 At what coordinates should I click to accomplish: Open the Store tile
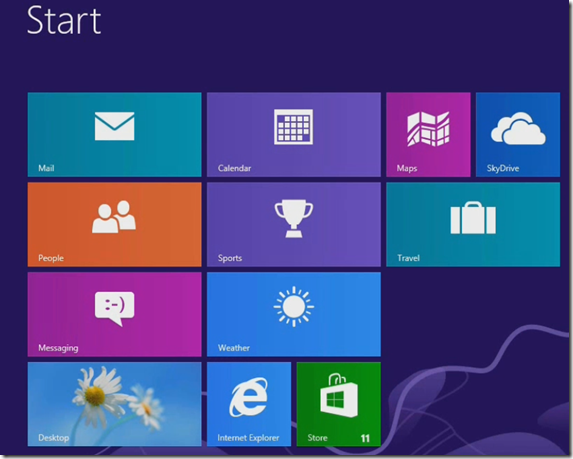point(339,404)
